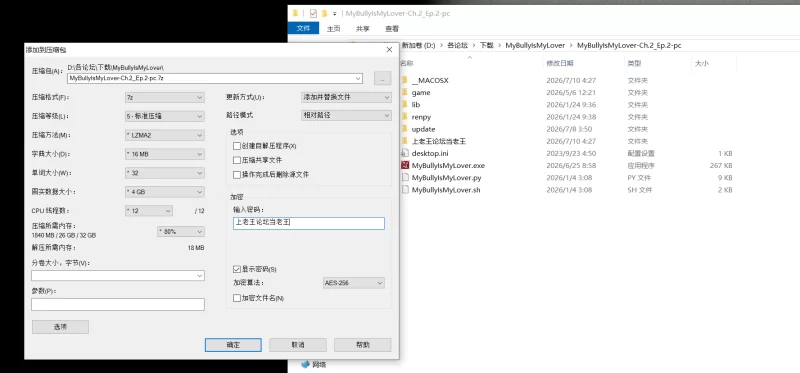Image resolution: width=800 pixels, height=373 pixels.
Task: Click the MyBullyIsMyLover.sh file icon
Action: click(x=405, y=190)
